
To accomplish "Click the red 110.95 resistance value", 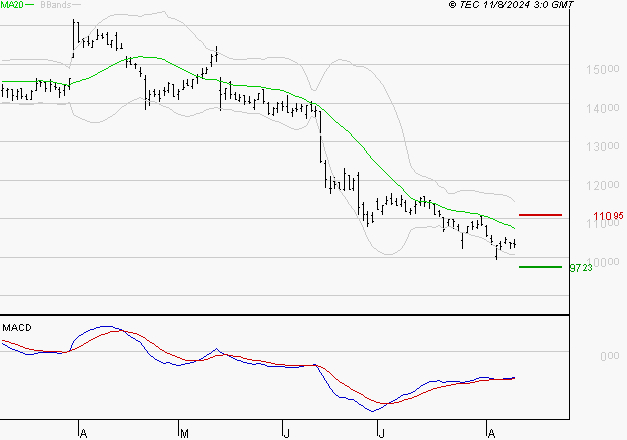I will click(x=608, y=216).
